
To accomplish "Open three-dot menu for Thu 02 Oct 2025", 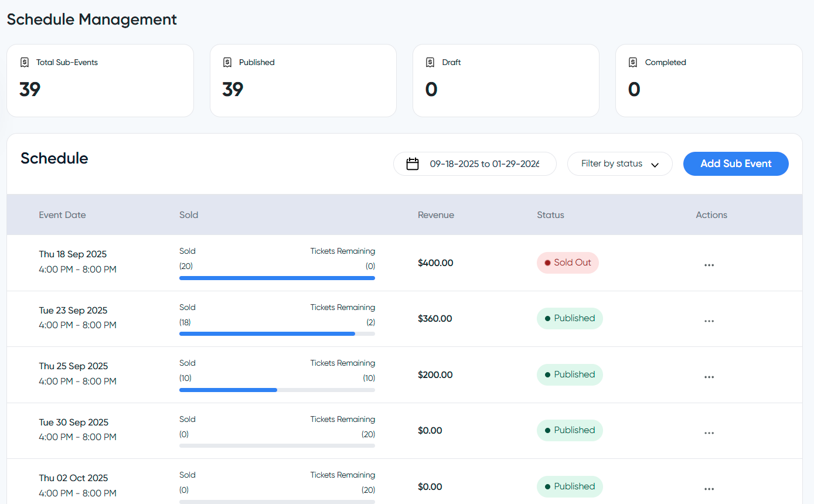I will pos(709,489).
